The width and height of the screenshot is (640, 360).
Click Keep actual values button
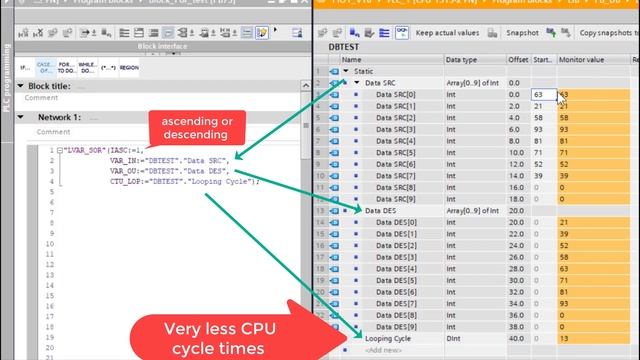coord(447,33)
